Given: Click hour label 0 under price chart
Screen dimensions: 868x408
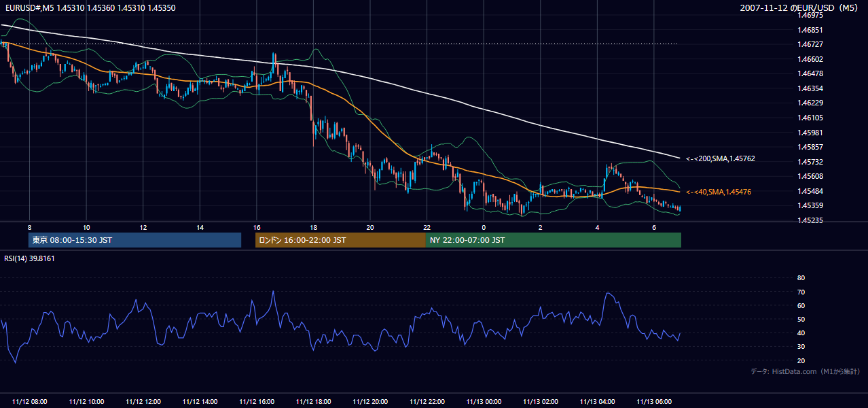Looking at the screenshot, I should pos(484,227).
